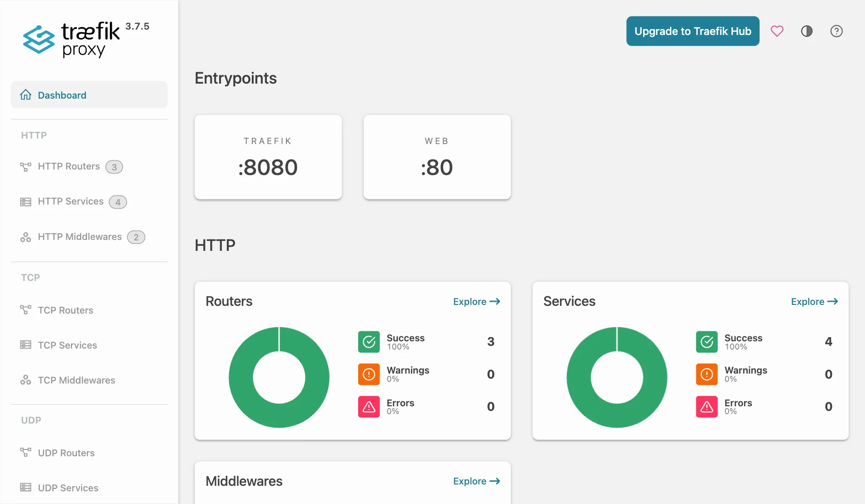Toggle the dark/light theme icon
Viewport: 865px width, 504px height.
point(807,31)
